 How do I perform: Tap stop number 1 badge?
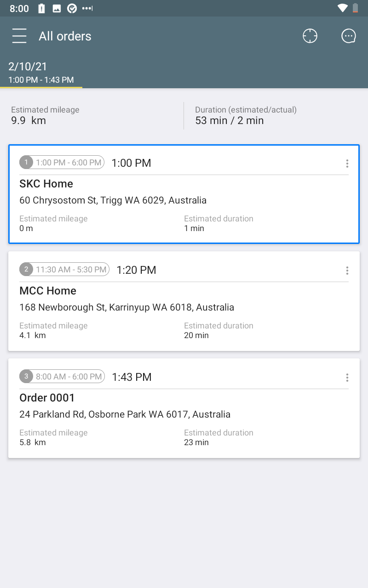tap(26, 162)
